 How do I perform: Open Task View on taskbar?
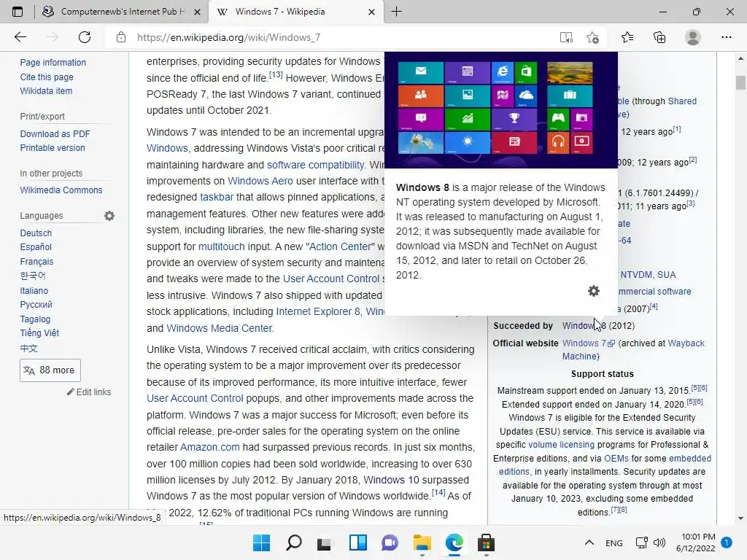click(325, 542)
